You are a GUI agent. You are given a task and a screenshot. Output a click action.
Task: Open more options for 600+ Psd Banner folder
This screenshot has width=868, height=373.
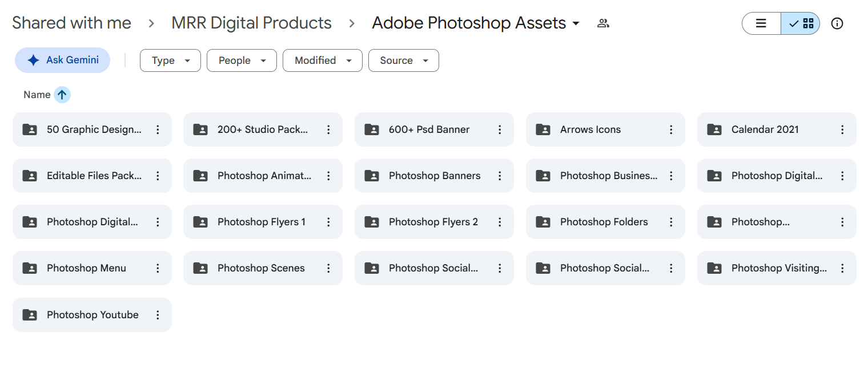pyautogui.click(x=500, y=129)
